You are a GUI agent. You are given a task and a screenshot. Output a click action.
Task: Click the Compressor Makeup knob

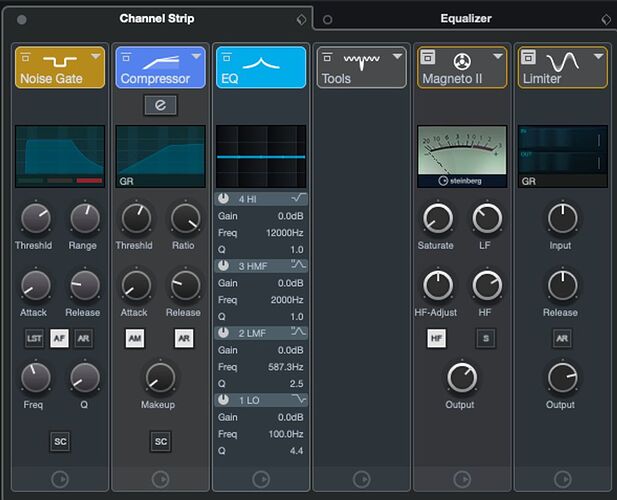(x=160, y=378)
